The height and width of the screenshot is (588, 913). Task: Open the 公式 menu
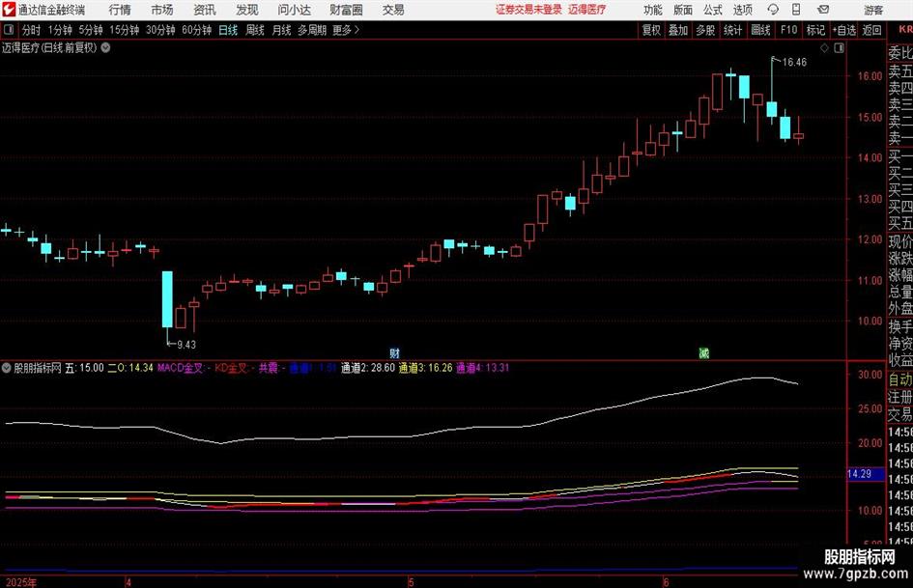point(713,10)
